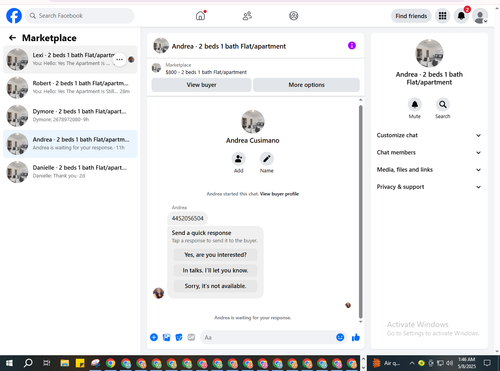Open the View buyer profile link
Viewport: 500px width, 371px height.
(x=279, y=194)
